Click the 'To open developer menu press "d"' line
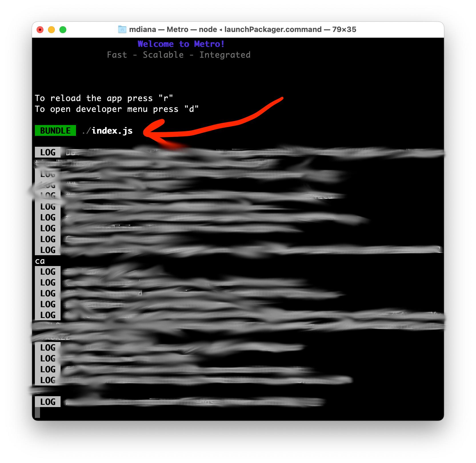476x463 pixels. coord(117,109)
